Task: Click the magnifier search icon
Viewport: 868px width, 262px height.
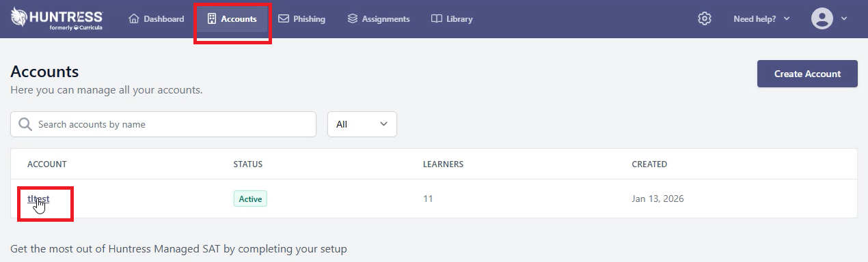Action: pos(25,124)
